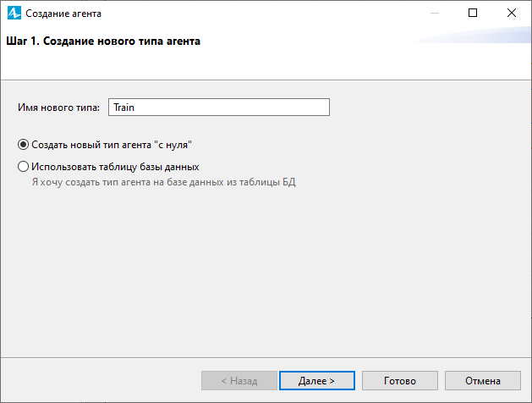
Task: Click empty gray area below the radio options
Action: click(x=266, y=272)
